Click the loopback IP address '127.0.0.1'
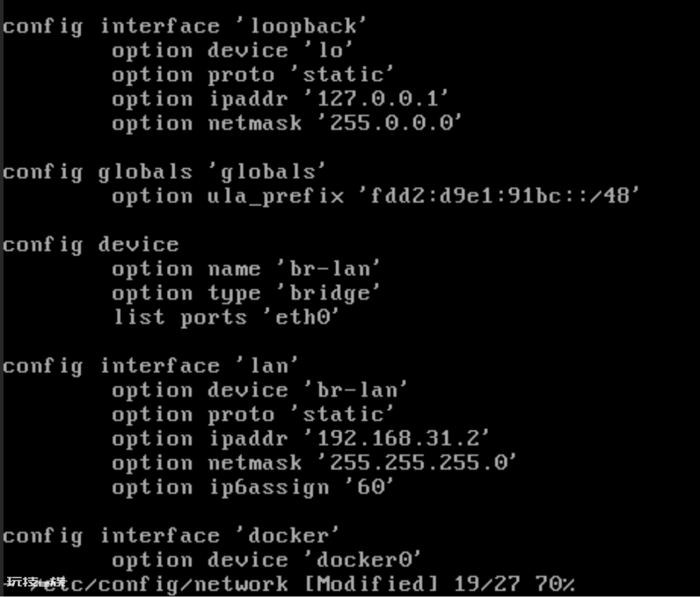The image size is (700, 597). (378, 99)
